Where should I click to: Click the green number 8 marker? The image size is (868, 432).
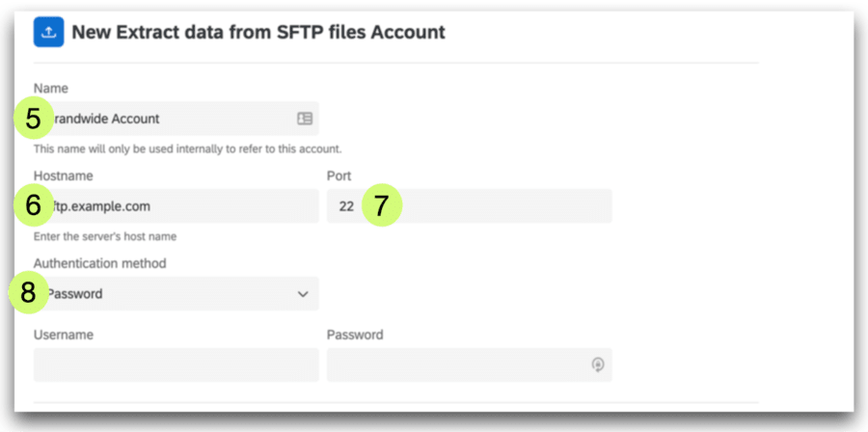pos(28,293)
